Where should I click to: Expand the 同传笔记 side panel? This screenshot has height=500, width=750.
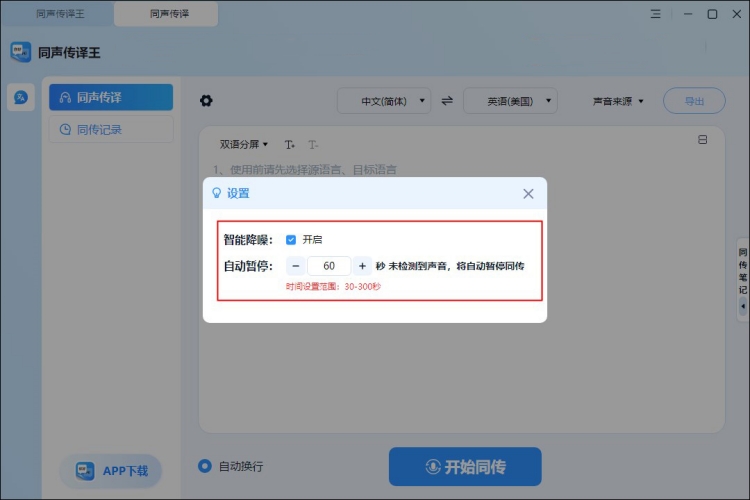[743, 278]
